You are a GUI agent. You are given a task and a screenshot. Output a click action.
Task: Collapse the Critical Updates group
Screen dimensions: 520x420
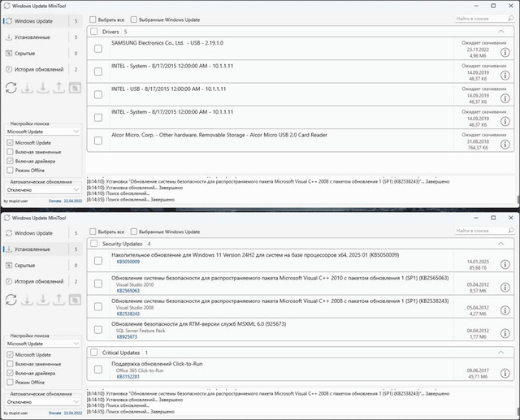[x=500, y=353]
